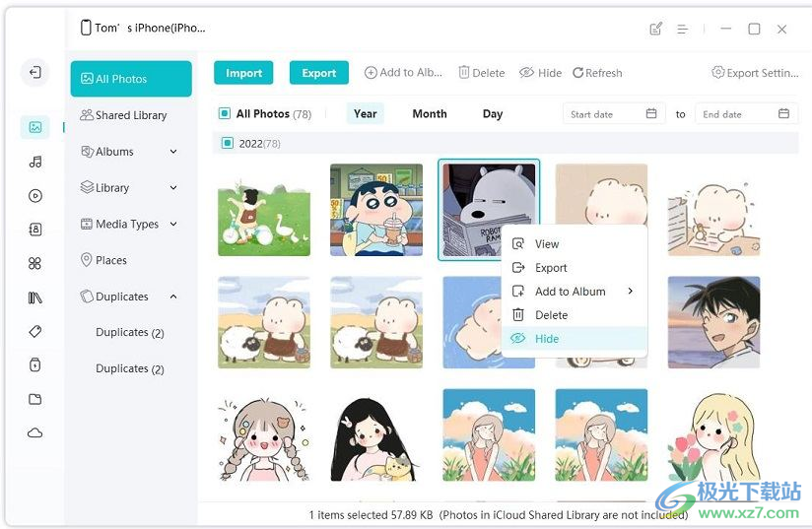Screen dimensions: 812x529
Task: Click Hide in the top toolbar
Action: coord(540,73)
